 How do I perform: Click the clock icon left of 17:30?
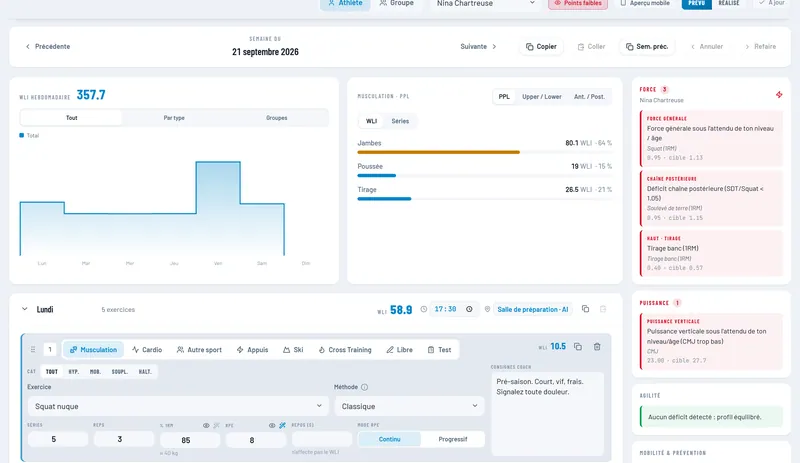pyautogui.click(x=423, y=309)
